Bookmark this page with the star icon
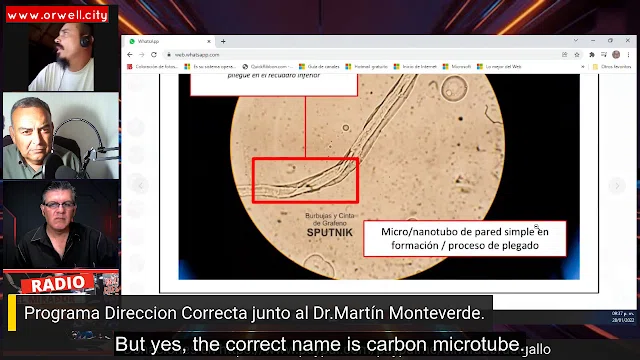Viewport: 640px width, 360px height. [x=577, y=55]
